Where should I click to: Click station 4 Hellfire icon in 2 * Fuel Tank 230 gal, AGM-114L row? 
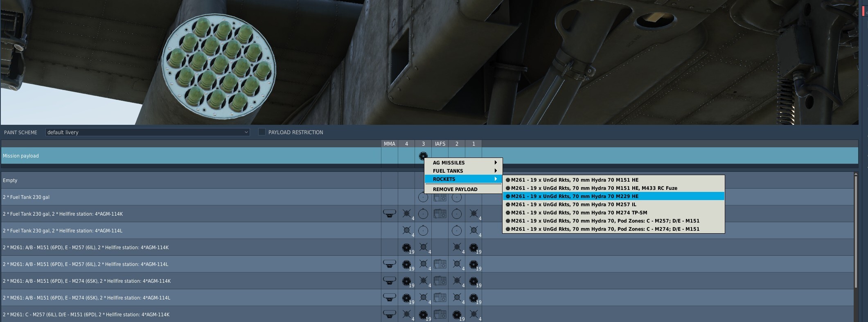[x=407, y=230]
